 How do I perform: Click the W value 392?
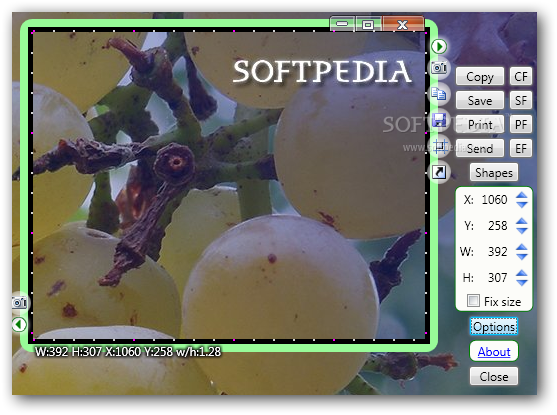(498, 252)
